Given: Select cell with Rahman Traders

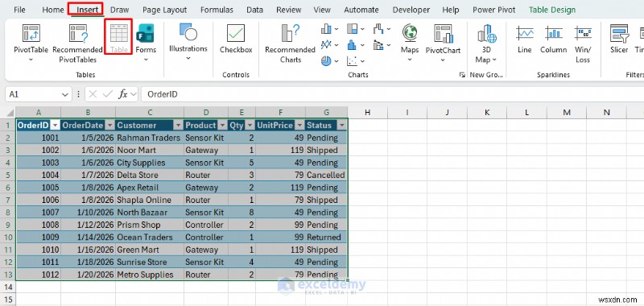Looking at the screenshot, I should pyautogui.click(x=150, y=138).
